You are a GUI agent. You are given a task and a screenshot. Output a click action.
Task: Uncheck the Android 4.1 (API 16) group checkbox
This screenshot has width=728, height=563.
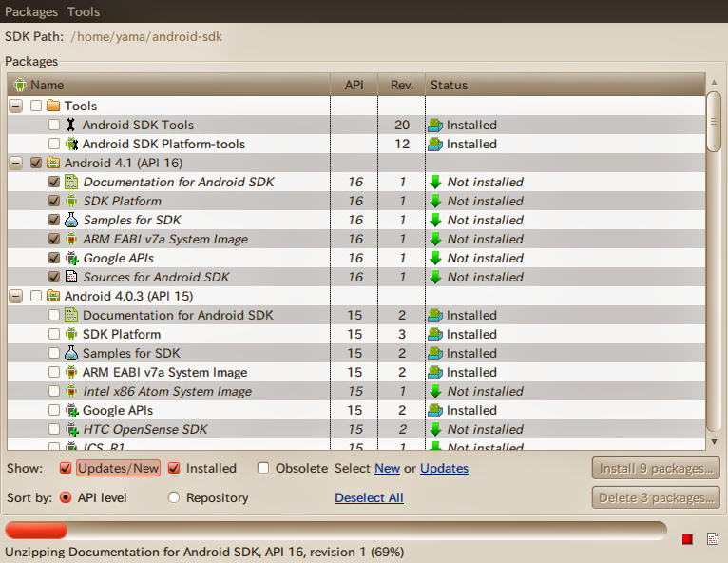coord(36,163)
